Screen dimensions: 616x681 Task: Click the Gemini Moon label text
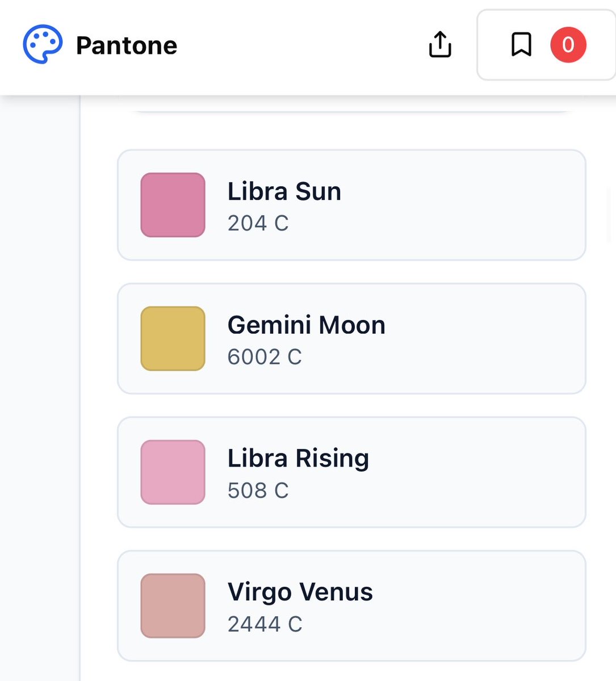coord(307,325)
